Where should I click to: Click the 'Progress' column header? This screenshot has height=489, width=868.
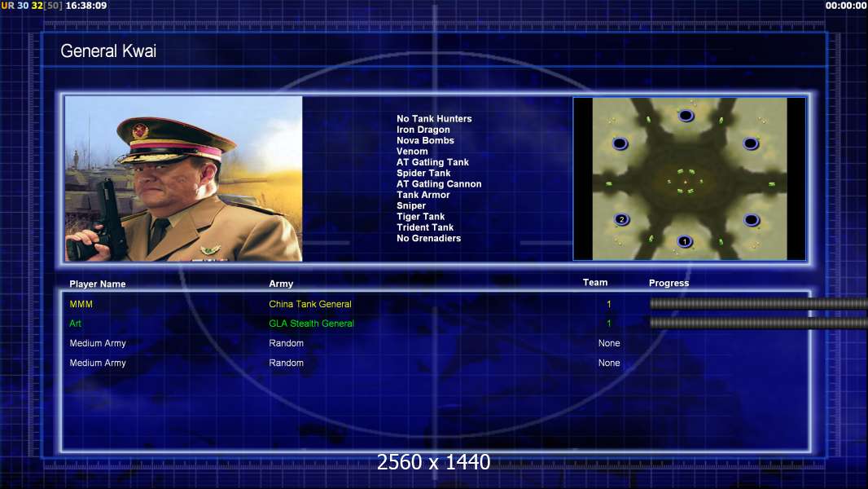coord(669,283)
